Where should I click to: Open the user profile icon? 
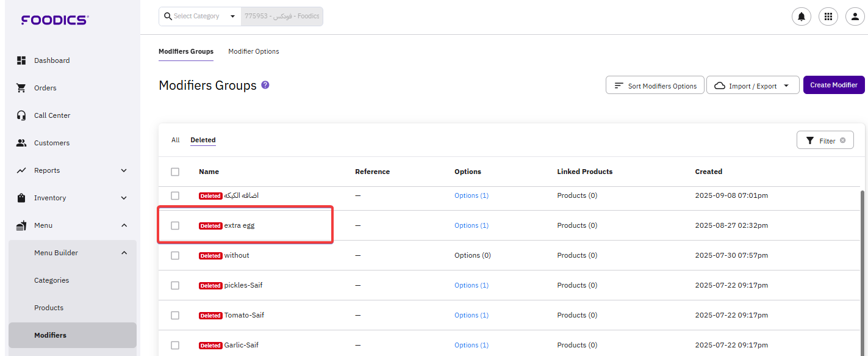(855, 16)
